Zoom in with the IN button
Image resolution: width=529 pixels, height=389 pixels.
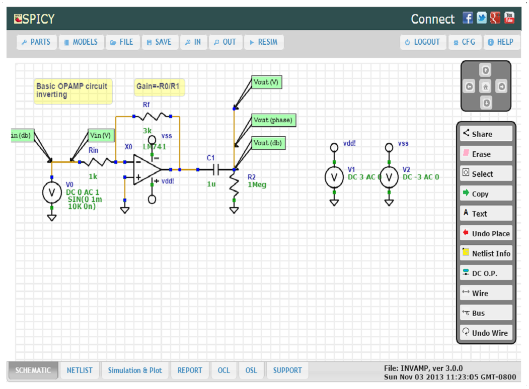(x=193, y=42)
